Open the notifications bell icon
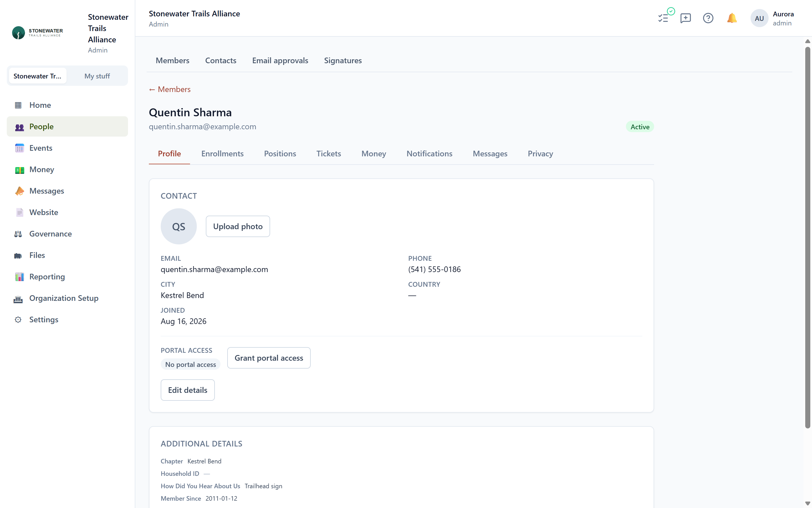 pyautogui.click(x=732, y=18)
